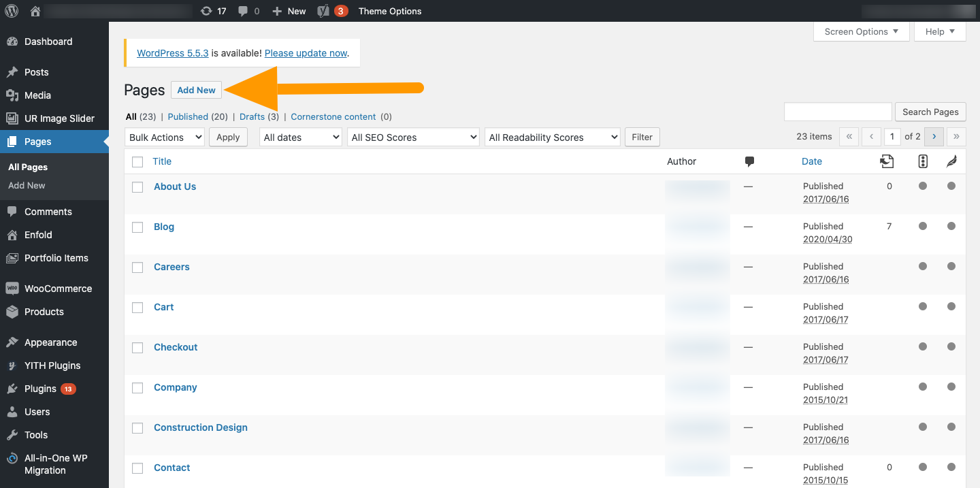The width and height of the screenshot is (980, 488).
Task: Check the Company page checkbox
Action: click(x=137, y=388)
